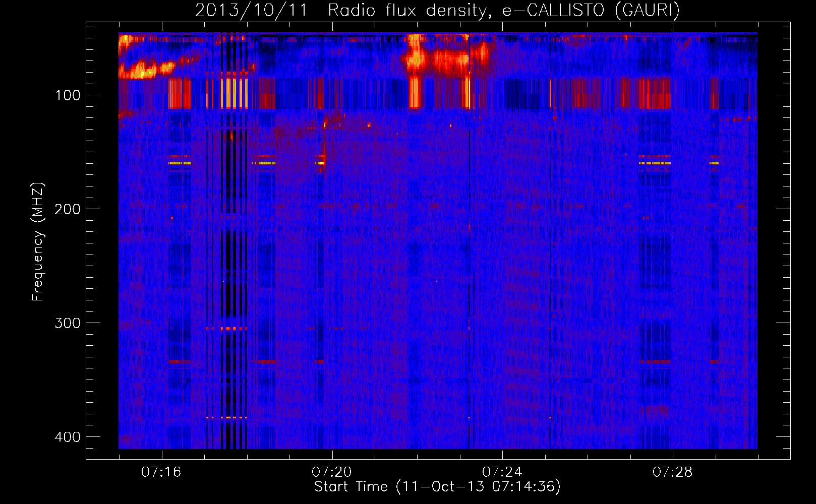Click the '07:20' time tick label
The height and width of the screenshot is (504, 816).
pyautogui.click(x=332, y=472)
